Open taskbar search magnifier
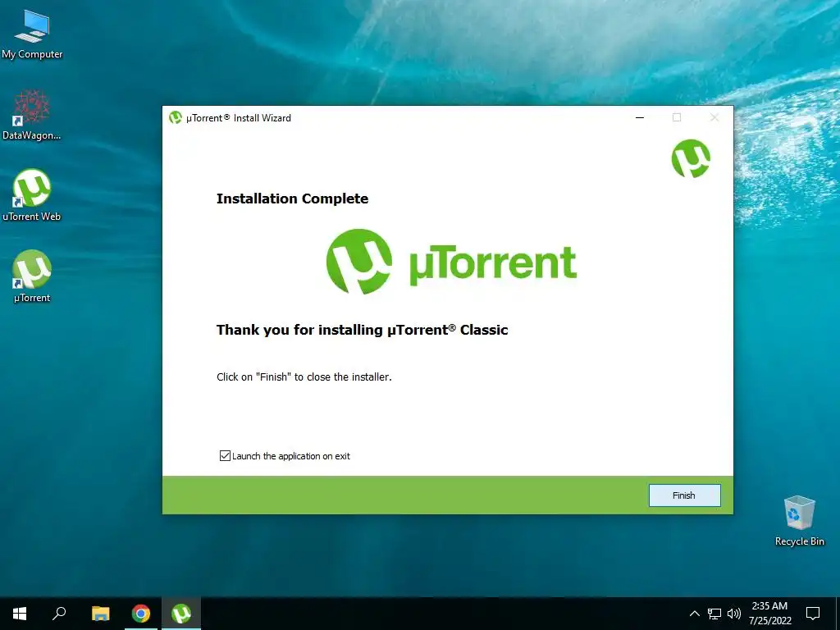This screenshot has height=630, width=840. (x=59, y=614)
